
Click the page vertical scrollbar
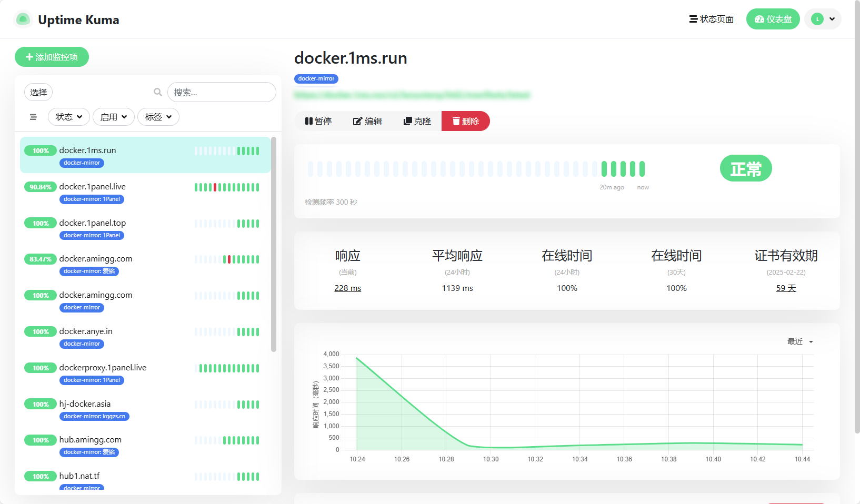click(x=857, y=216)
